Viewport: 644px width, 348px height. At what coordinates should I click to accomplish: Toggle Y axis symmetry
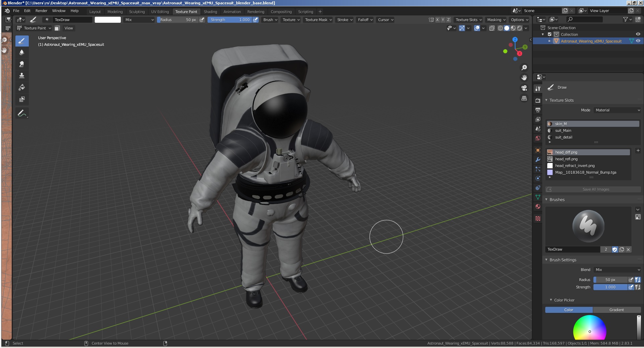click(443, 20)
